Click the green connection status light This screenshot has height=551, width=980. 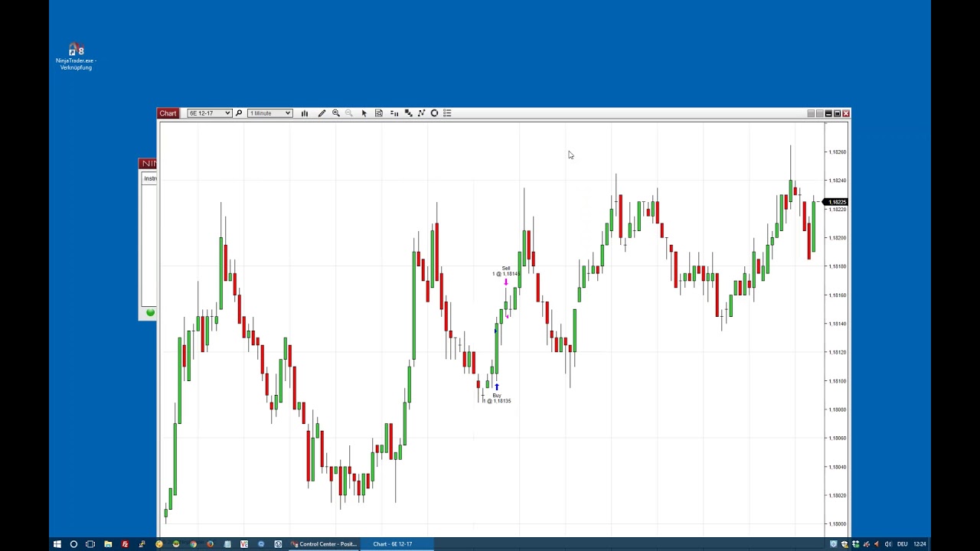coord(150,312)
